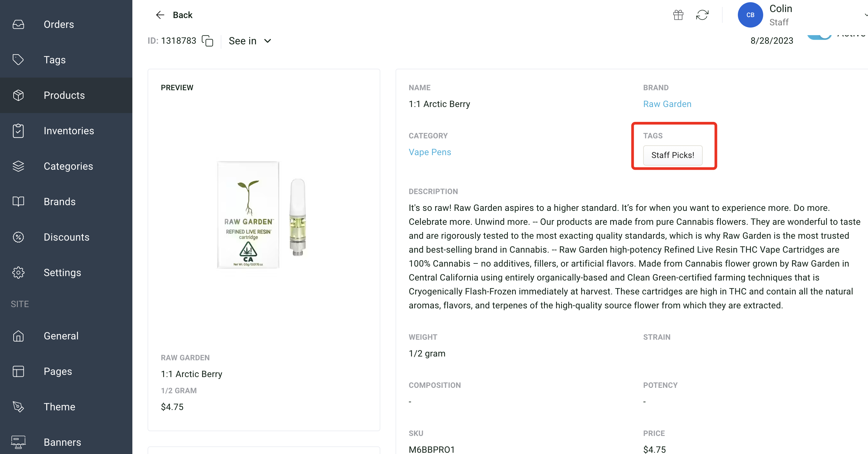Copy the product ID 1318783

(207, 41)
